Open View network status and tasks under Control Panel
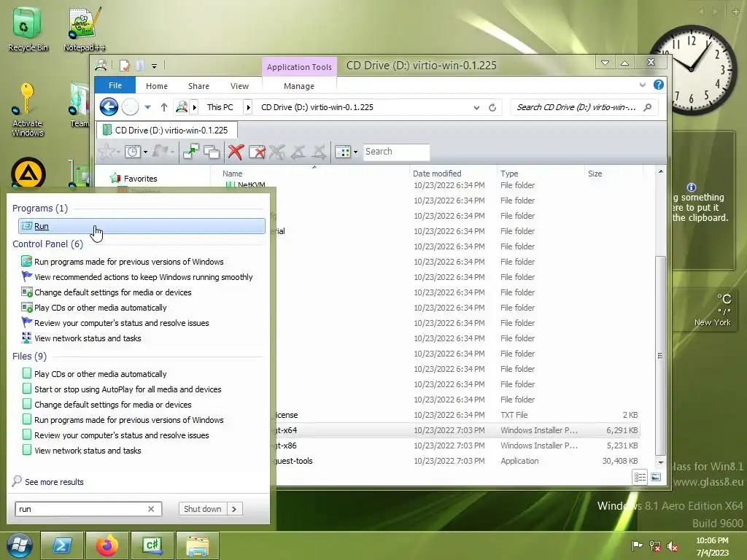 click(x=88, y=338)
